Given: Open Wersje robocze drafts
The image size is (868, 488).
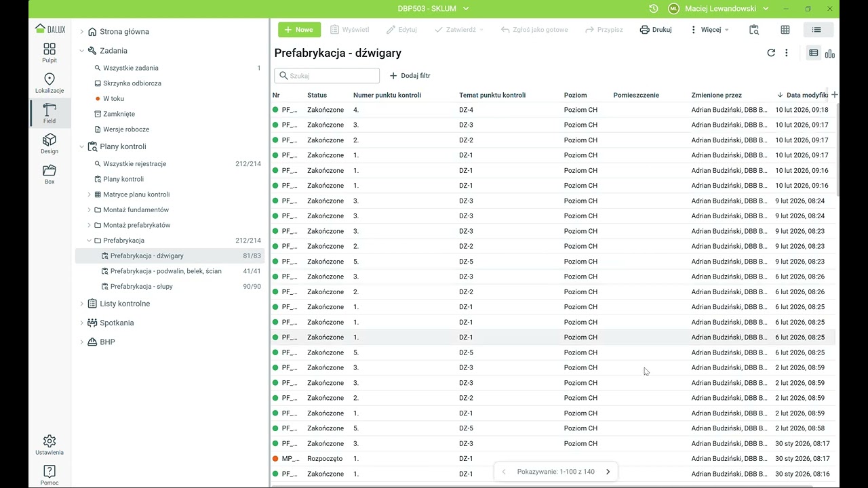Looking at the screenshot, I should pos(126,129).
